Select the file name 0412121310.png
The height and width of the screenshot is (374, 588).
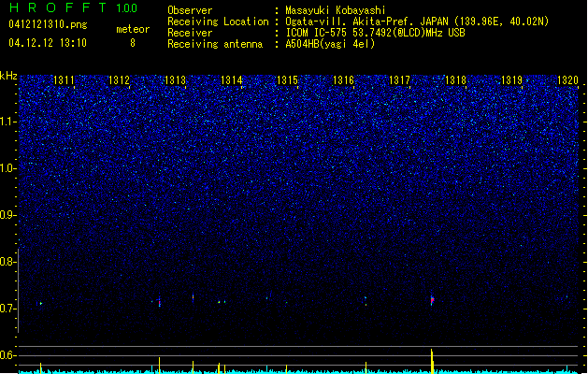tap(48, 24)
